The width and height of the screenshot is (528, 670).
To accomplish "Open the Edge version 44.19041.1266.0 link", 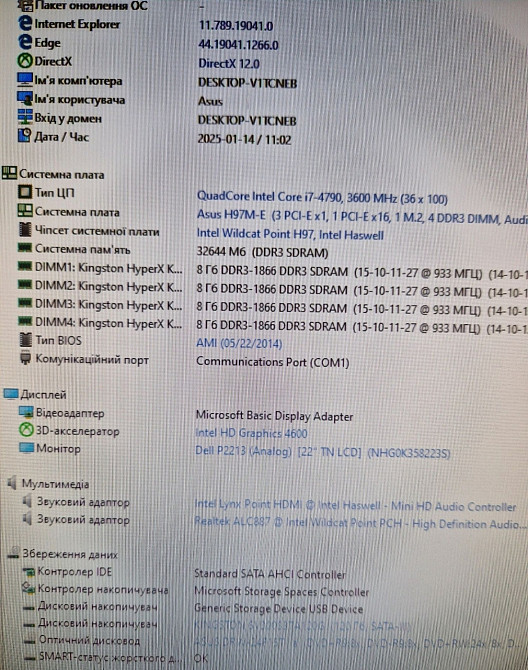I will [x=238, y=45].
